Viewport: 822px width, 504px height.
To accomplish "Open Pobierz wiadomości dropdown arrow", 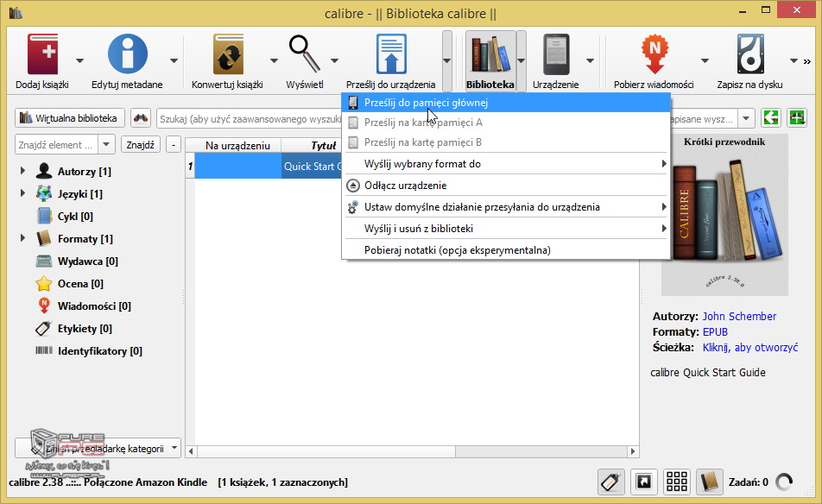I will 705,60.
